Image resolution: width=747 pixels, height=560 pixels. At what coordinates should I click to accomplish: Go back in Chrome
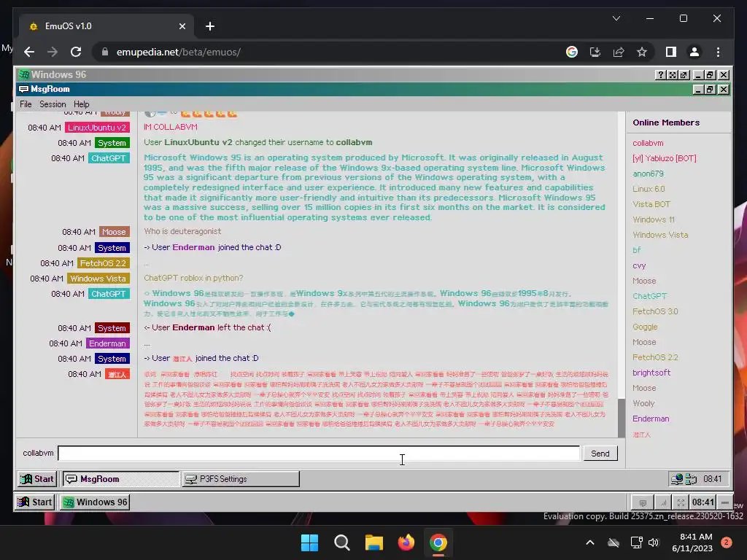(x=29, y=52)
